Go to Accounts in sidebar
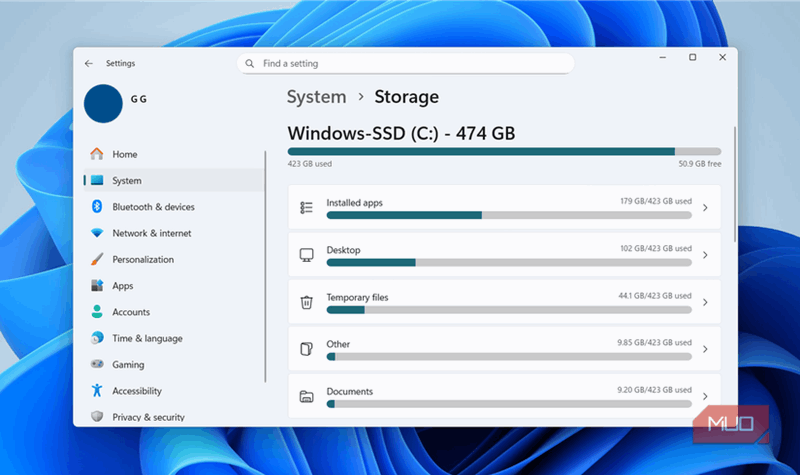800x475 pixels. point(131,312)
